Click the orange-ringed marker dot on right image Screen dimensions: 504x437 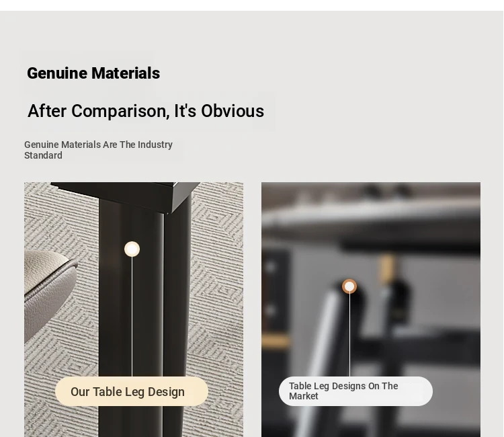tap(349, 286)
